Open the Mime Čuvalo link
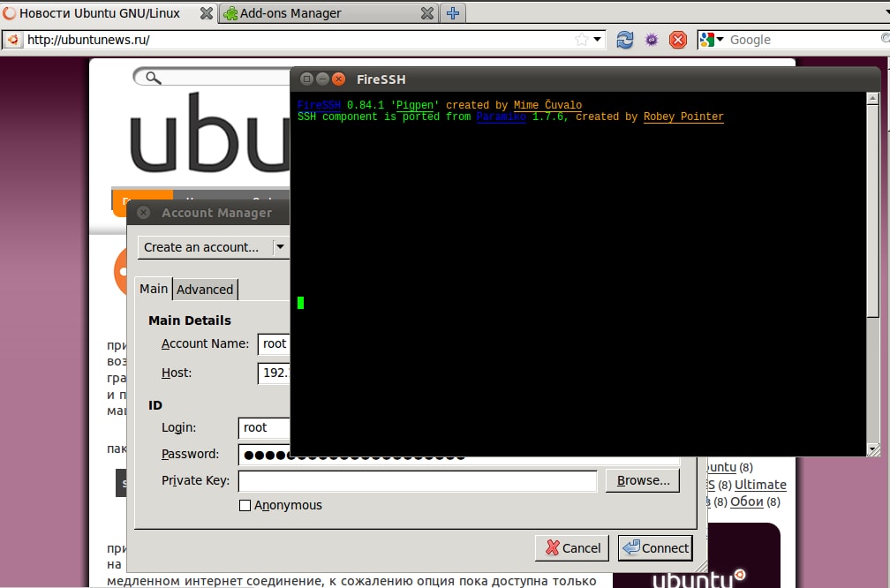 point(547,105)
